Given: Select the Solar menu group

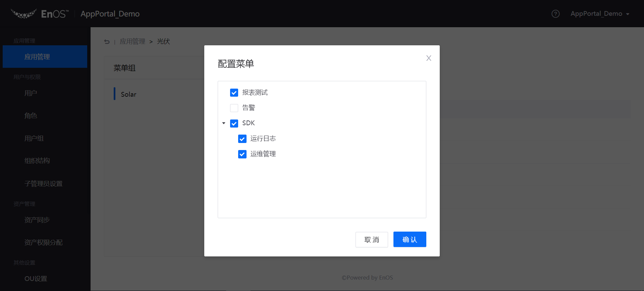Looking at the screenshot, I should coord(128,94).
